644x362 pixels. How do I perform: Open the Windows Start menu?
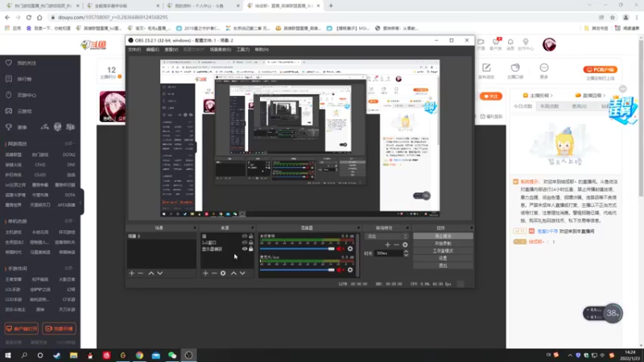[x=8, y=356]
